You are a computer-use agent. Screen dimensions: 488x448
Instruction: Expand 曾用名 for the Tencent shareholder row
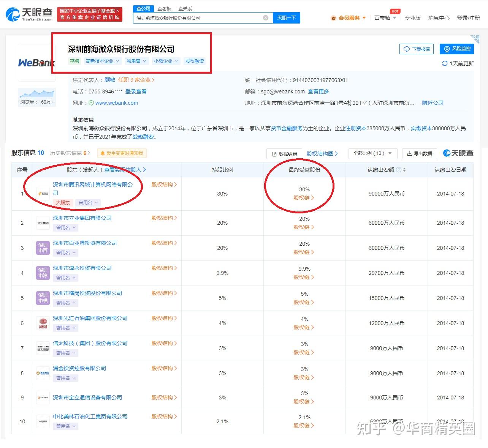coord(88,203)
